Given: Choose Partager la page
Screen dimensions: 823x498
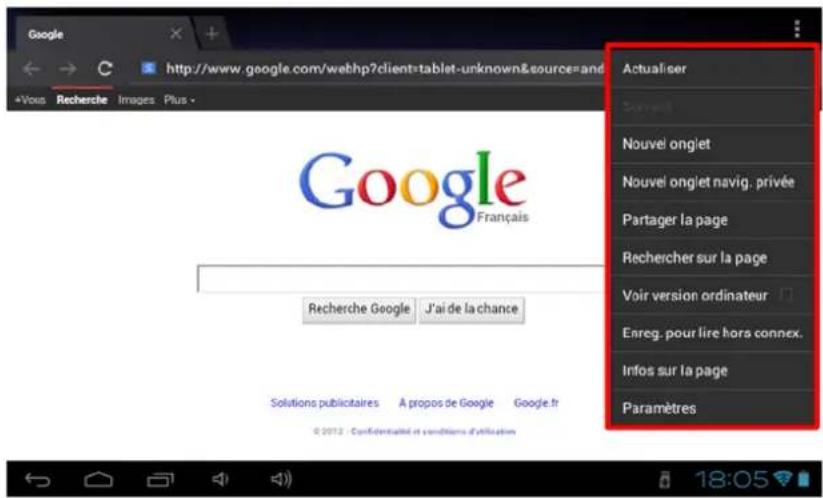Looking at the screenshot, I should point(713,219).
